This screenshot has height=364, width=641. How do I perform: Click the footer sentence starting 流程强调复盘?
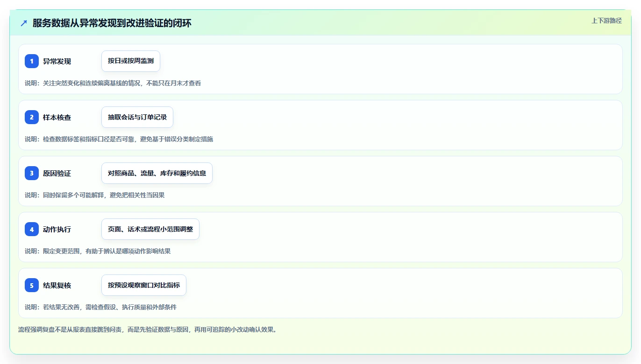148,329
